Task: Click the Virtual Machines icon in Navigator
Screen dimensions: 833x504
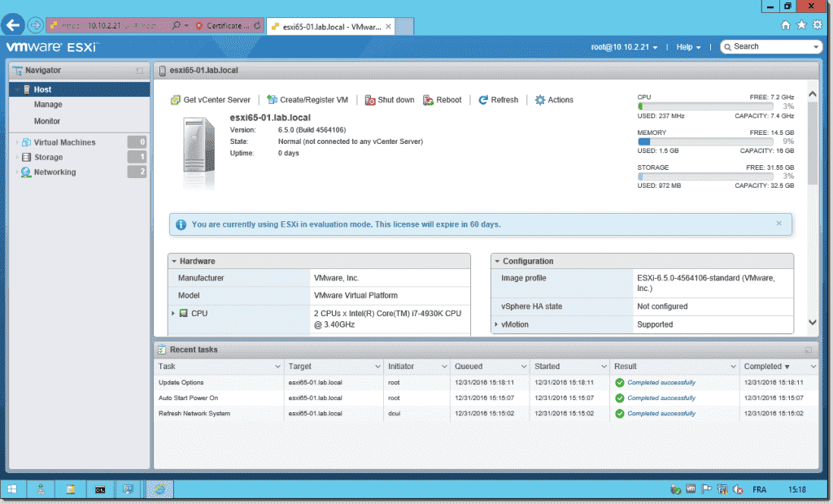Action: [x=24, y=141]
